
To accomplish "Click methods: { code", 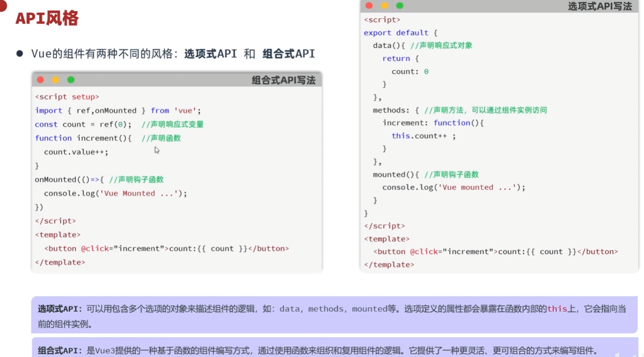I will (396, 110).
